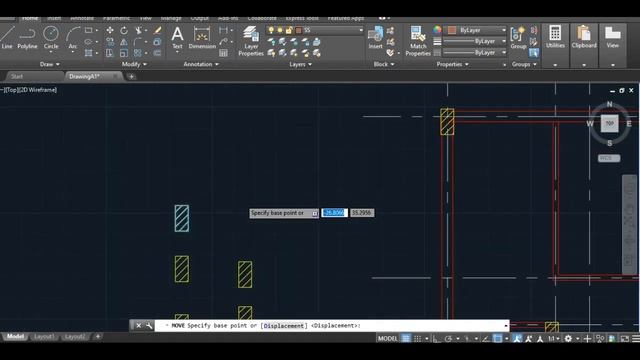This screenshot has width=640, height=360.
Task: Click the Insert block button
Action: (376, 38)
